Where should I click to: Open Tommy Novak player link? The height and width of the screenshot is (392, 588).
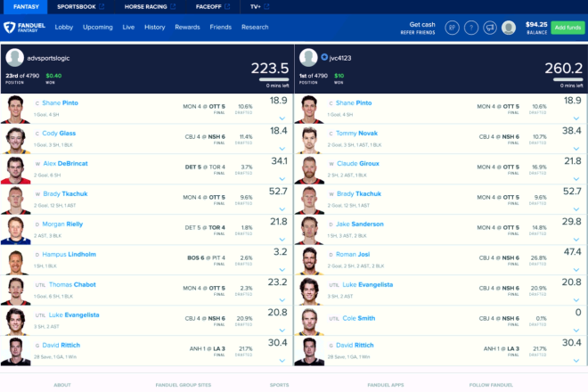356,133
